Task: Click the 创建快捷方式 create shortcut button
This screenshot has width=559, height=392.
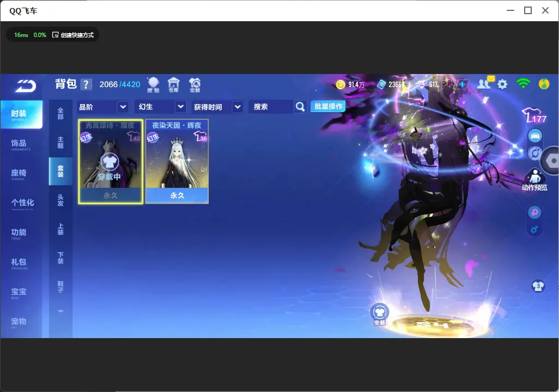Action: pos(73,35)
